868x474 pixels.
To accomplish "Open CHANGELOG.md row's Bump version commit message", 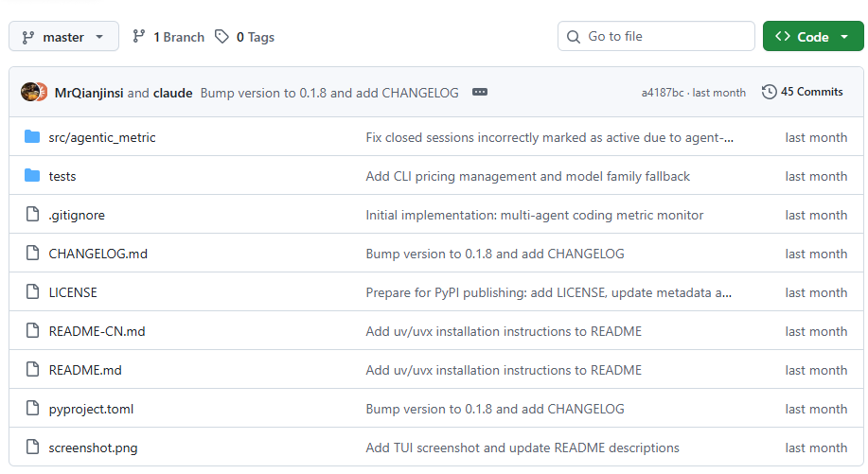I will pyautogui.click(x=495, y=254).
